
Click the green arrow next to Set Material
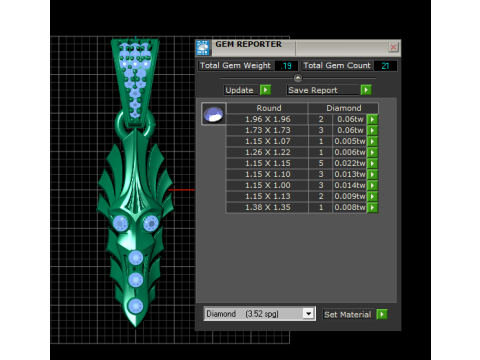[x=382, y=314]
